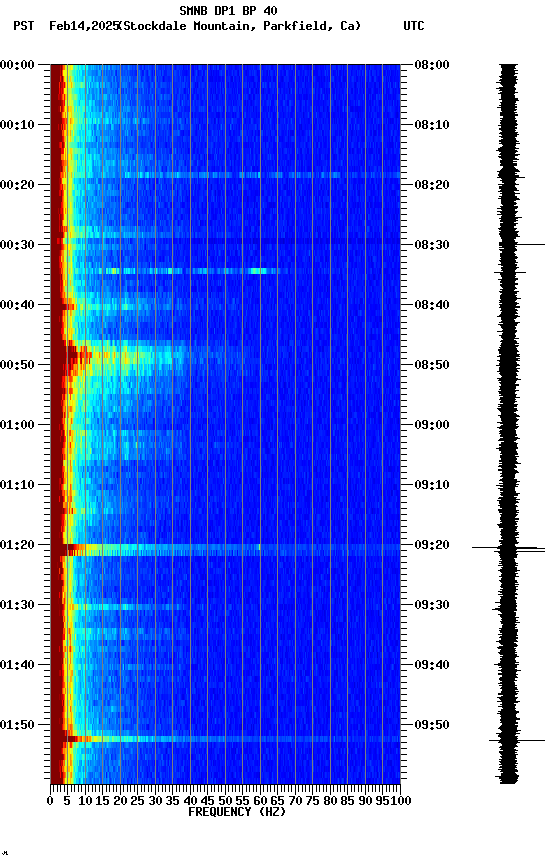Click the 09:40 UTC time label
Viewport: 552px width, 864px height.
(432, 665)
